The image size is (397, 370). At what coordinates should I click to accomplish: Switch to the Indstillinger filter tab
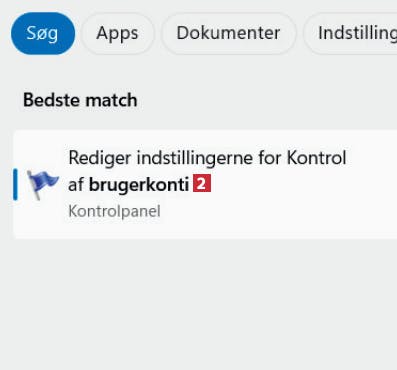(x=350, y=33)
